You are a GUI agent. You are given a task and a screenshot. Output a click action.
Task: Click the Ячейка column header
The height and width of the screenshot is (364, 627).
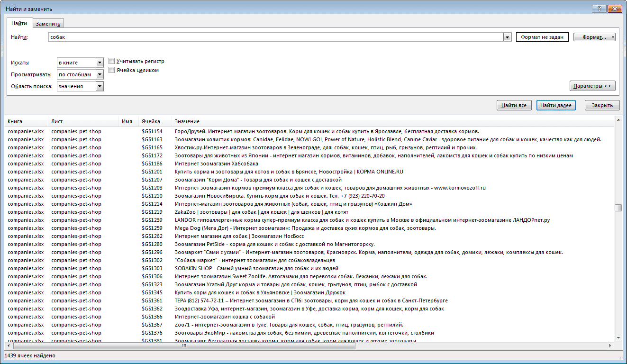155,122
